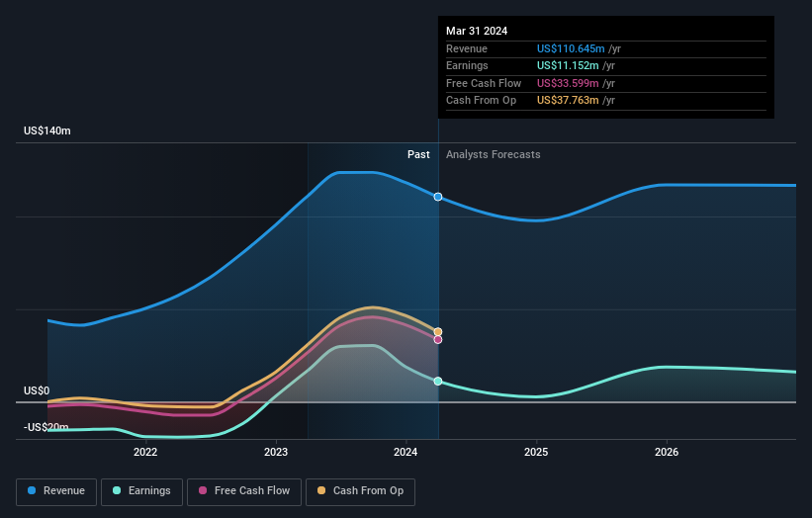Toggle the Revenue legend series
The image size is (812, 518).
56,491
